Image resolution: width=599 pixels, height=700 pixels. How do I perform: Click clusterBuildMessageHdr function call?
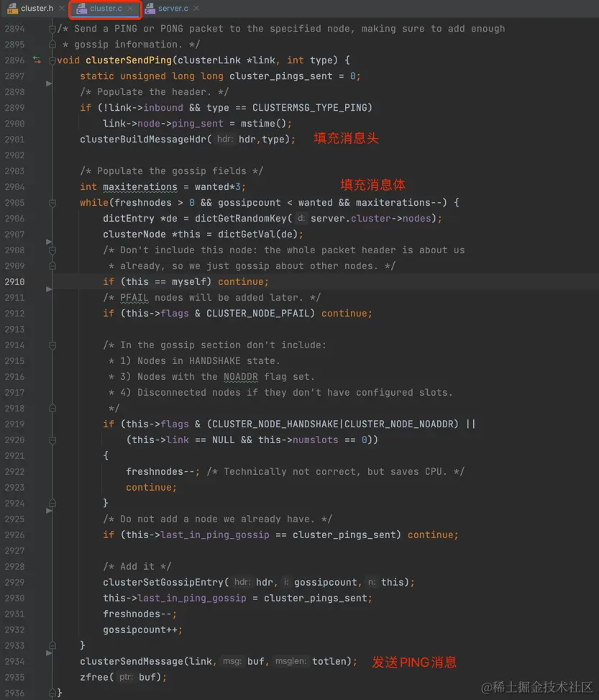click(x=143, y=140)
